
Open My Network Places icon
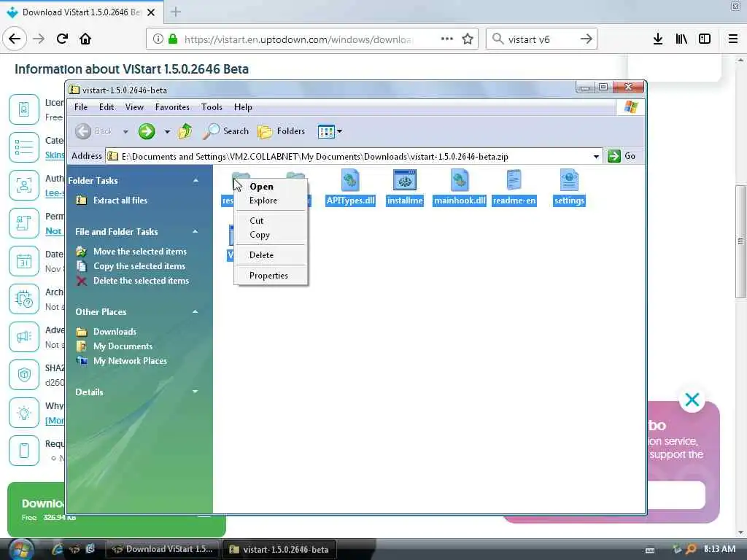tap(82, 361)
